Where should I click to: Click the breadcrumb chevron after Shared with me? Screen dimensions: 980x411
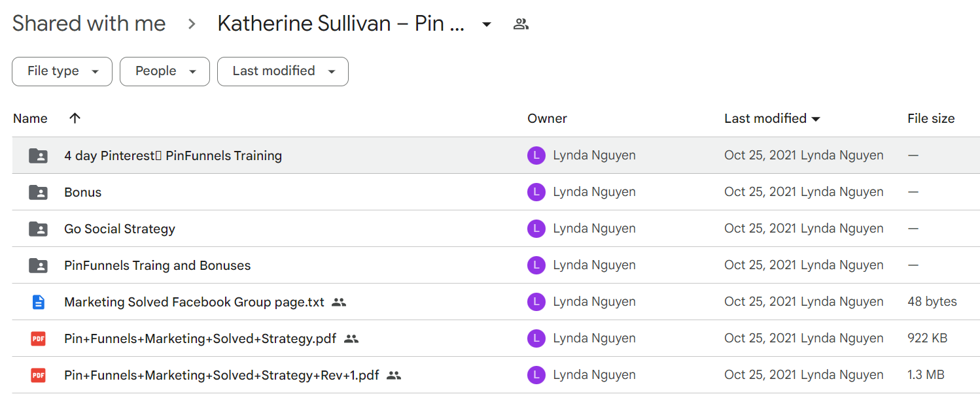pyautogui.click(x=192, y=25)
